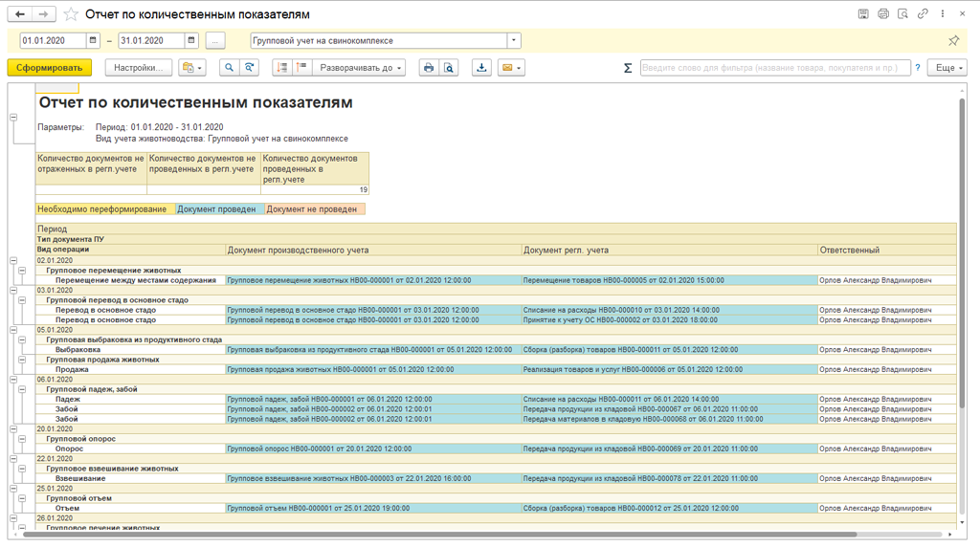Click the copy link icon in title bar
The width and height of the screenshot is (980, 547).
(x=923, y=14)
